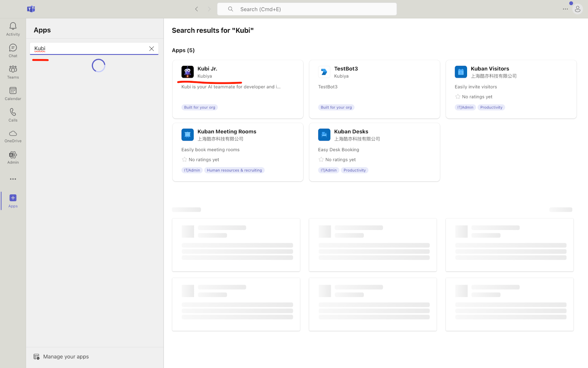Click the TestBot3 app icon
This screenshot has width=588, height=368.
coord(324,72)
